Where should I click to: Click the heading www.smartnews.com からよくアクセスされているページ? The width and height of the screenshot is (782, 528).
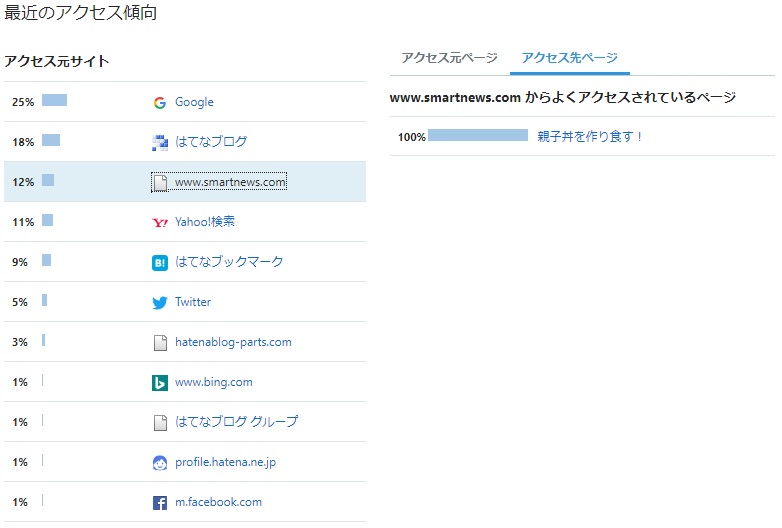pos(563,97)
